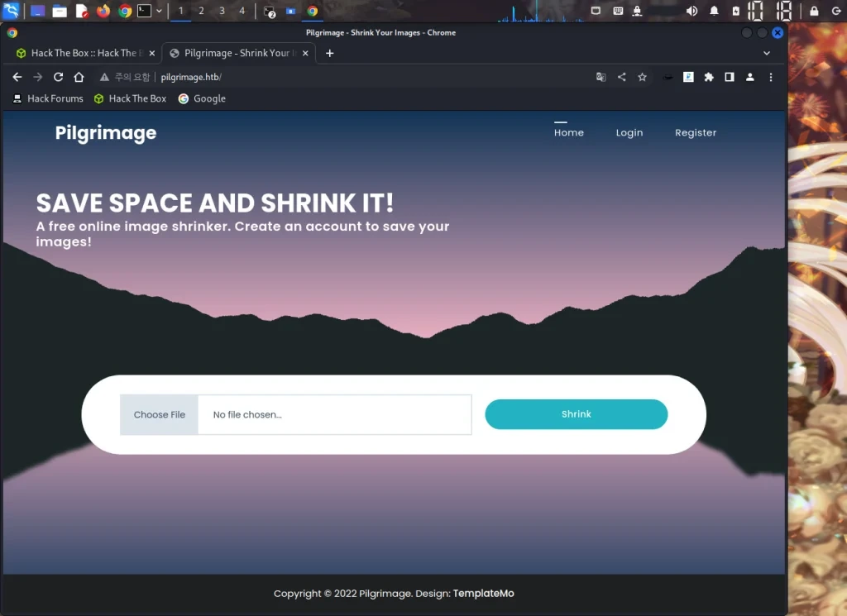Open a new browser tab
Viewport: 847px width, 616px height.
pos(329,53)
